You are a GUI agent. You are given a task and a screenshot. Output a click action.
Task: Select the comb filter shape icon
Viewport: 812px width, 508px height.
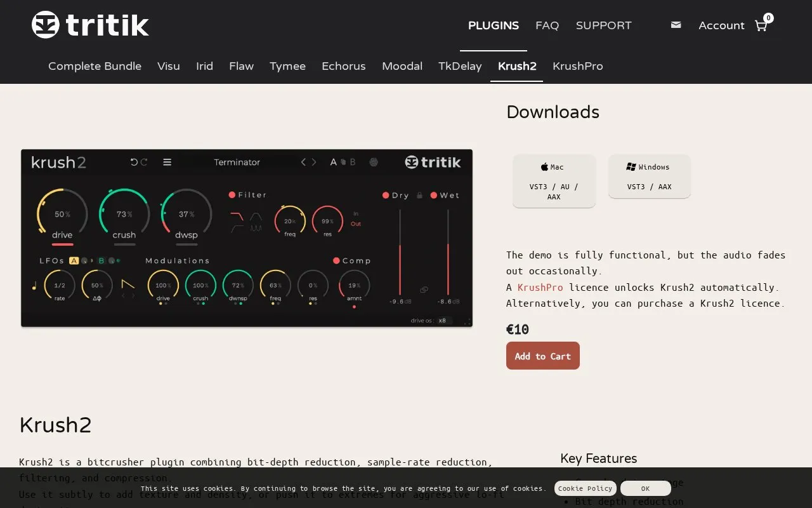point(256,228)
